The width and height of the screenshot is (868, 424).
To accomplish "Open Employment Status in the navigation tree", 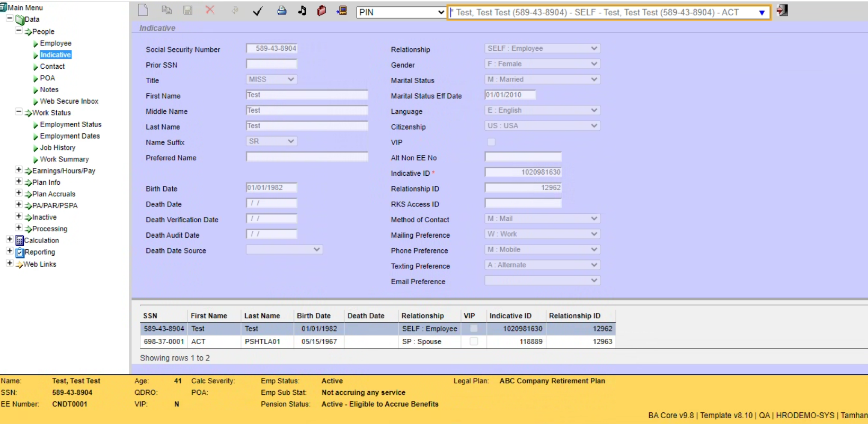I will tap(70, 124).
